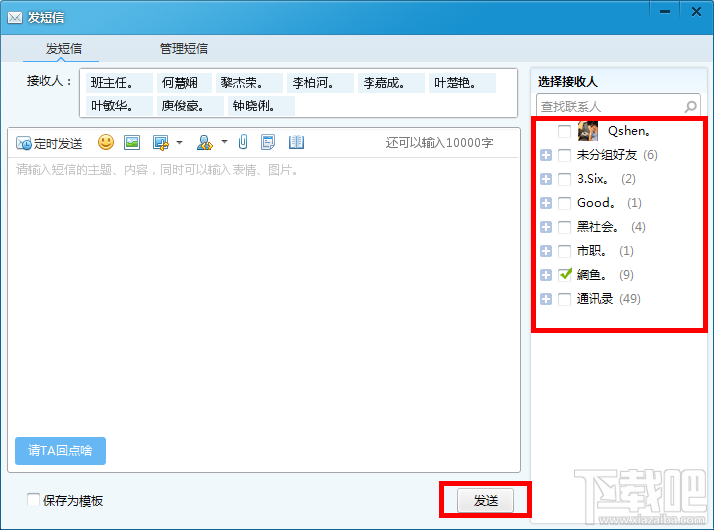
Task: Check the 黑社会。 group checkbox
Action: [x=564, y=227]
